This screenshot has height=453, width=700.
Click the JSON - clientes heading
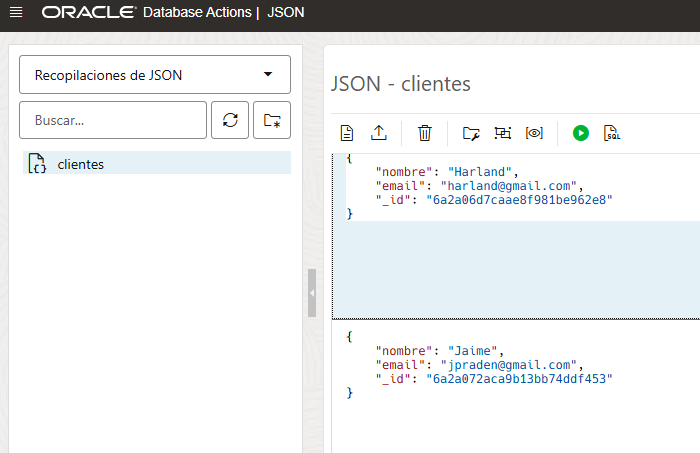(x=400, y=84)
